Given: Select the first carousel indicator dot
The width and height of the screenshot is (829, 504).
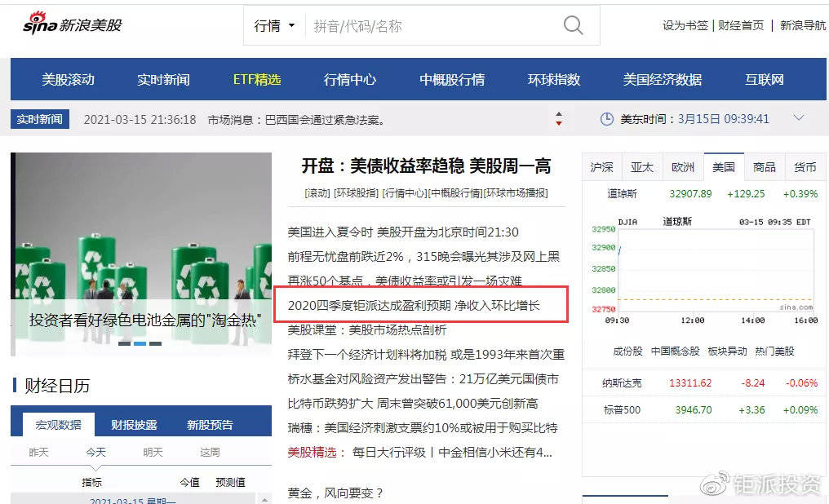Looking at the screenshot, I should (x=124, y=343).
